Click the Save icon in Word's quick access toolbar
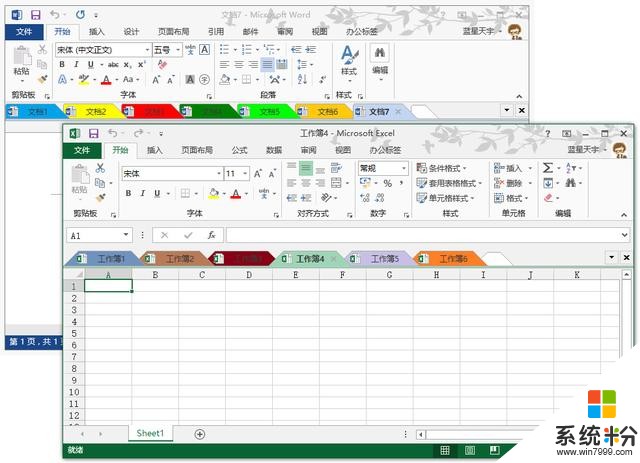 click(x=36, y=15)
